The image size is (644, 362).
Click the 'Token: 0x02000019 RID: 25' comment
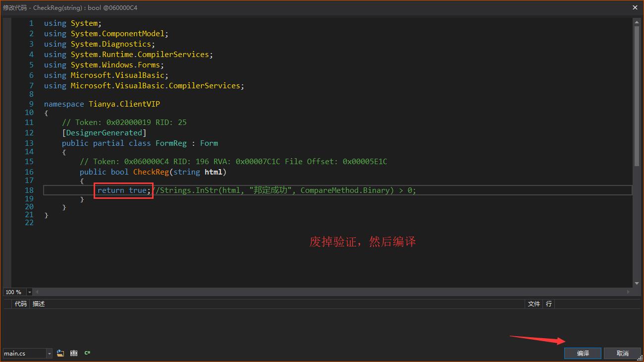coord(124,122)
